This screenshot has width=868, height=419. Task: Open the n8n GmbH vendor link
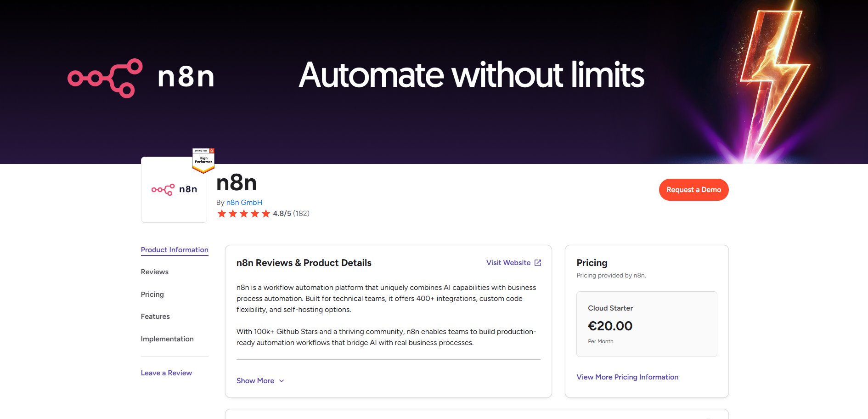click(244, 203)
